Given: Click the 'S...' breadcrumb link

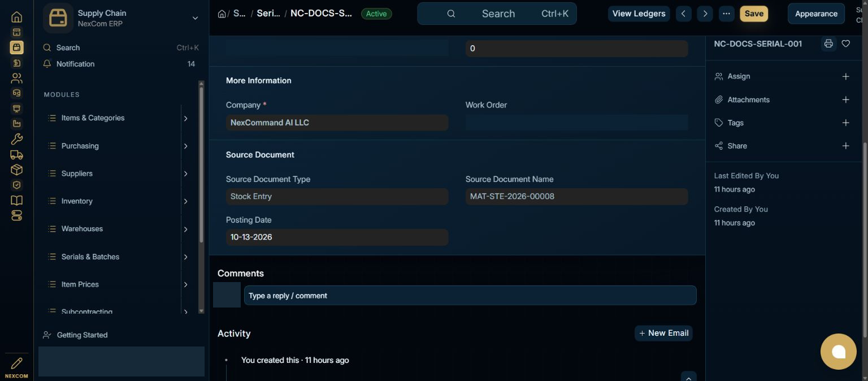Looking at the screenshot, I should click(x=240, y=14).
